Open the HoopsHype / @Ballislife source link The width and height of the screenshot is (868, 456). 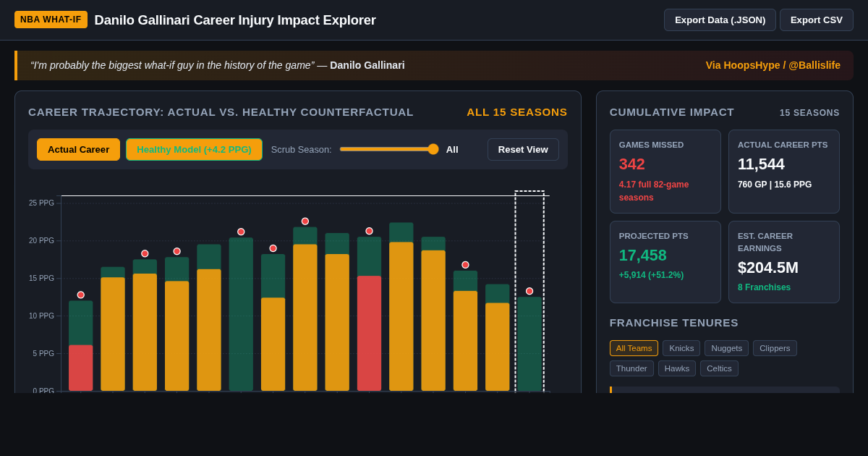tap(773, 65)
